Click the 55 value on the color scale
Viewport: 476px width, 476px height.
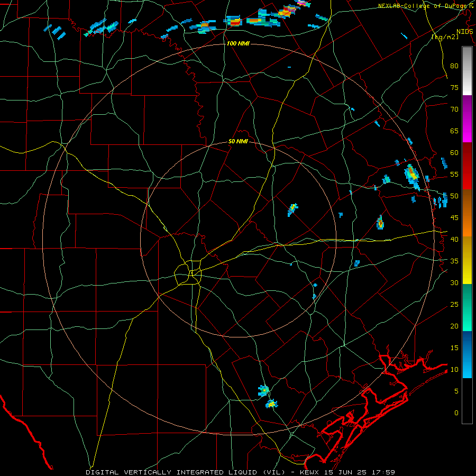pos(454,174)
